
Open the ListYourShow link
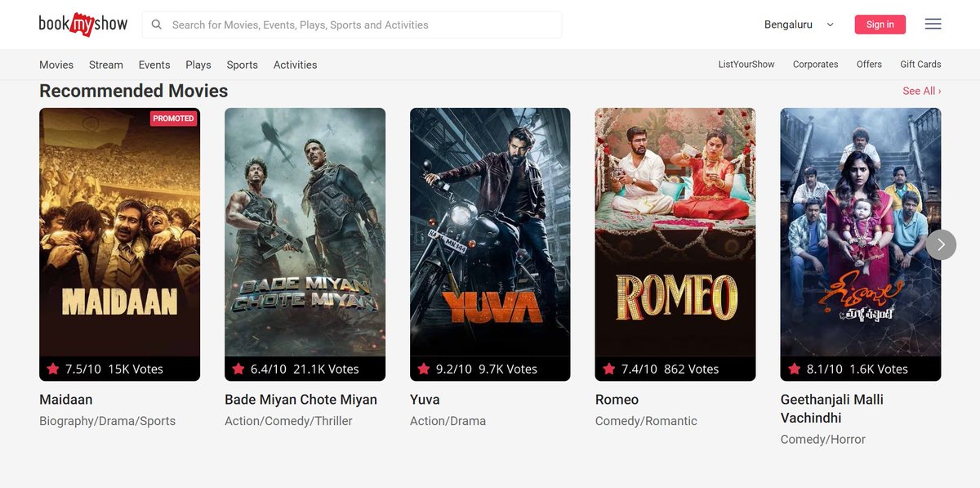point(746,64)
